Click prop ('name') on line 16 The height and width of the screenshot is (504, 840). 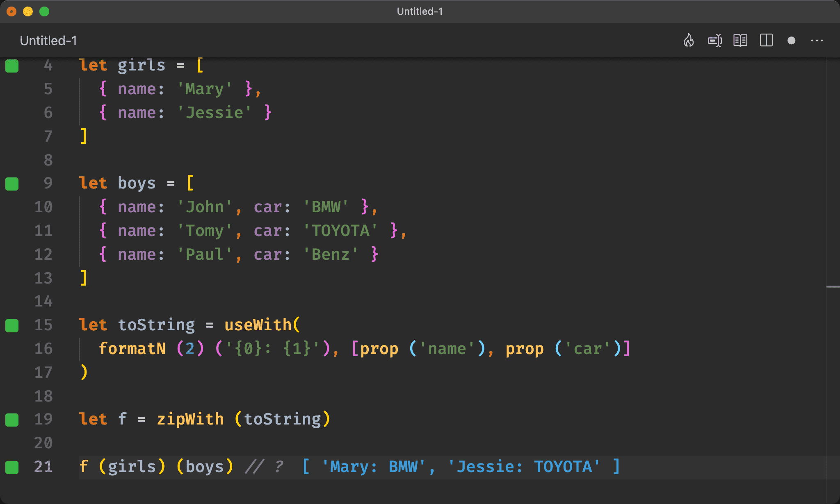pos(422,349)
